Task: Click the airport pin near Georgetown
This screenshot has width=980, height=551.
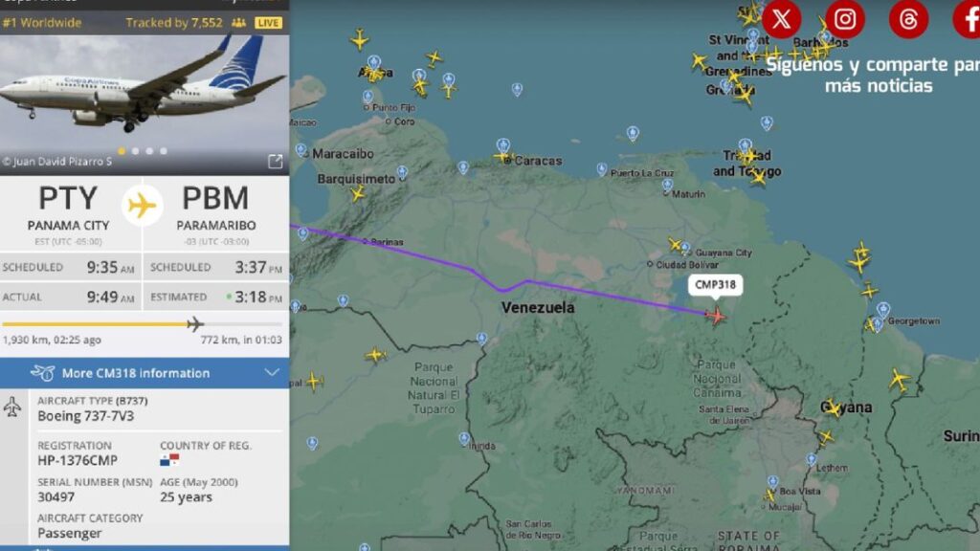Action: click(x=882, y=309)
